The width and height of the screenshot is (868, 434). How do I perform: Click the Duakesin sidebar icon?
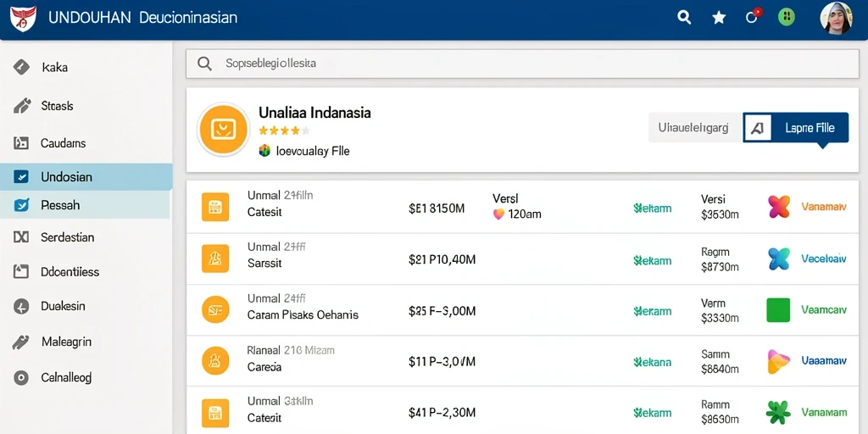coord(20,305)
